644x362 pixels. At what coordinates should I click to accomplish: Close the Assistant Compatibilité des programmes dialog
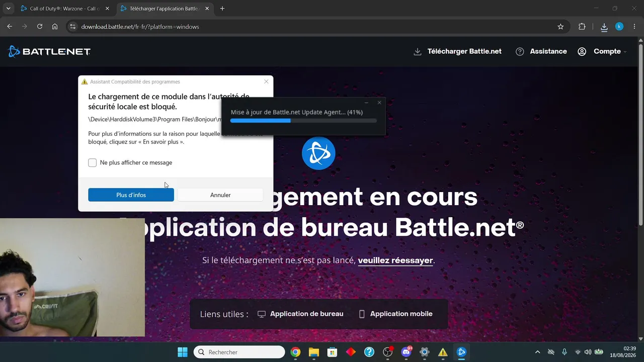coord(266,81)
